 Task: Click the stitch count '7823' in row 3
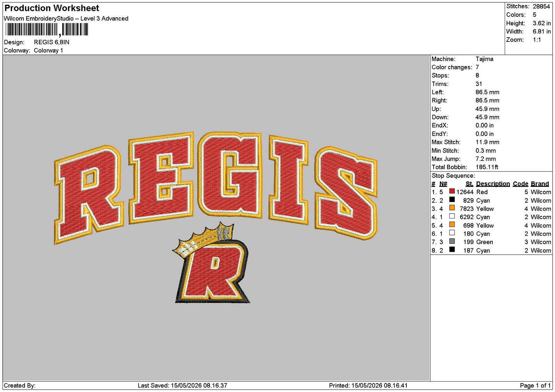tap(467, 209)
